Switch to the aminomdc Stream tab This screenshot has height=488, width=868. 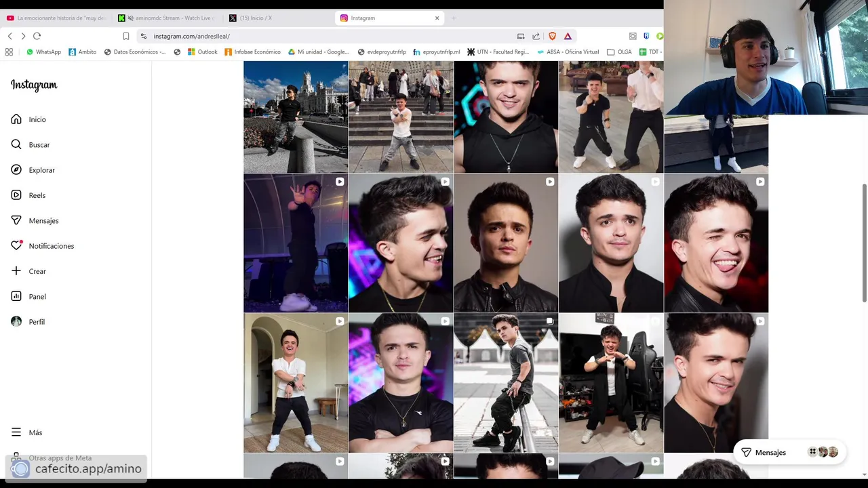coord(167,18)
